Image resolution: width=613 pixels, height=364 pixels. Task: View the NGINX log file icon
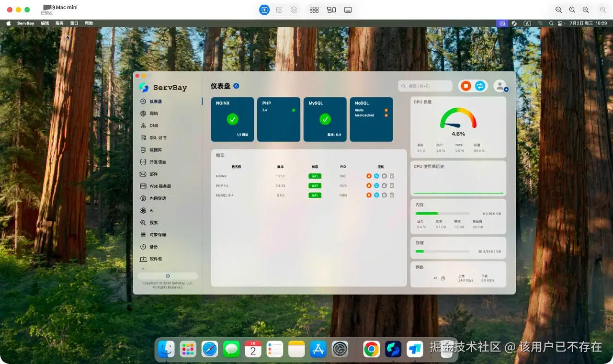tap(392, 176)
